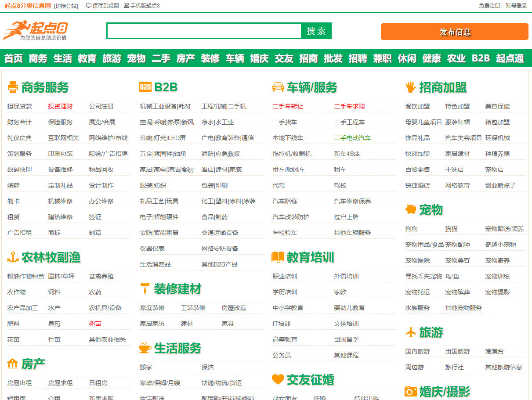The image size is (532, 400).
Task: Click inside the search input box
Action: click(x=202, y=31)
